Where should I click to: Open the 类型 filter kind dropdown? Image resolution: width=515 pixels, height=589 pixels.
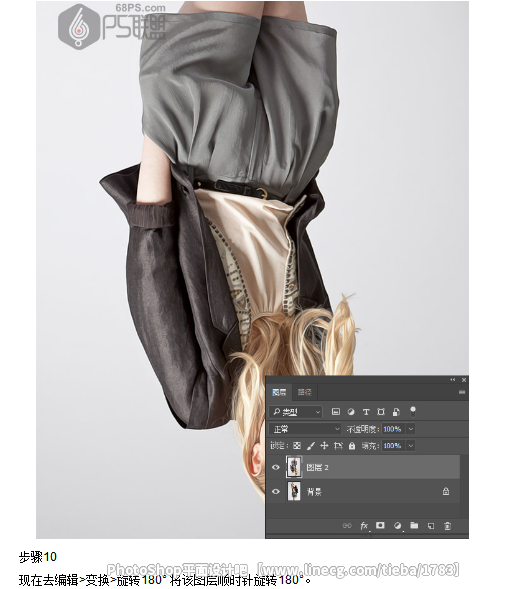[296, 412]
